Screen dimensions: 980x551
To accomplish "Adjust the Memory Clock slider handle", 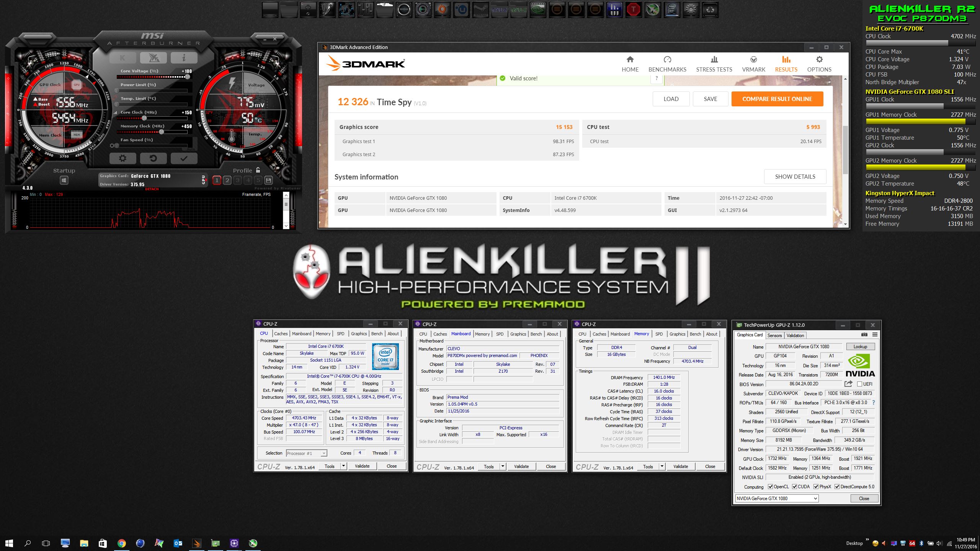I will click(162, 132).
